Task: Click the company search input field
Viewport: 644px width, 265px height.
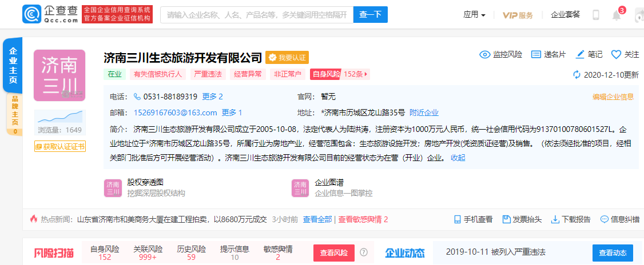Action: 256,15
